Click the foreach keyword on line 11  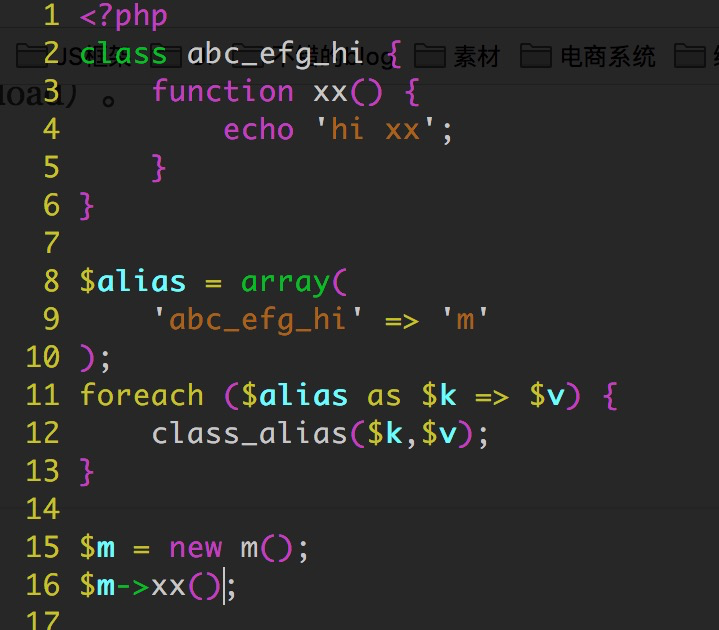coord(141,395)
